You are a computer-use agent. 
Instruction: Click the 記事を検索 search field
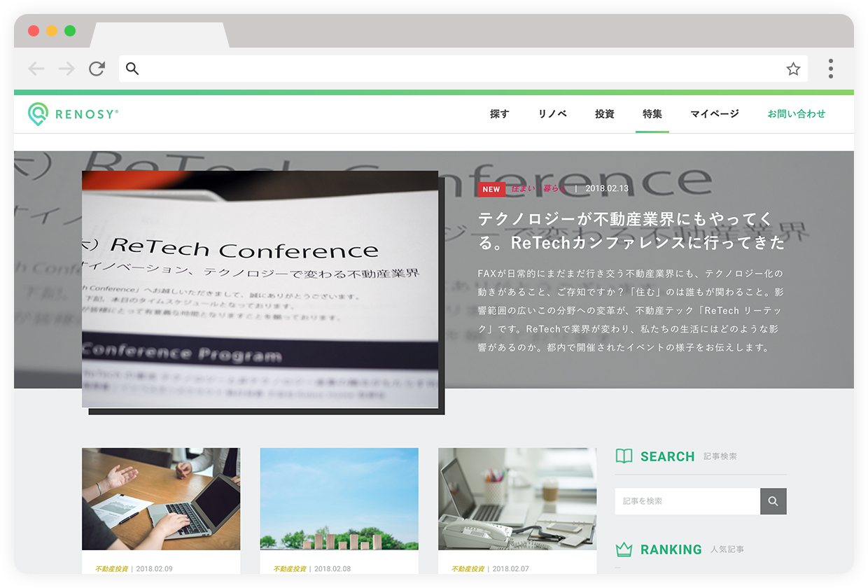[x=687, y=501]
